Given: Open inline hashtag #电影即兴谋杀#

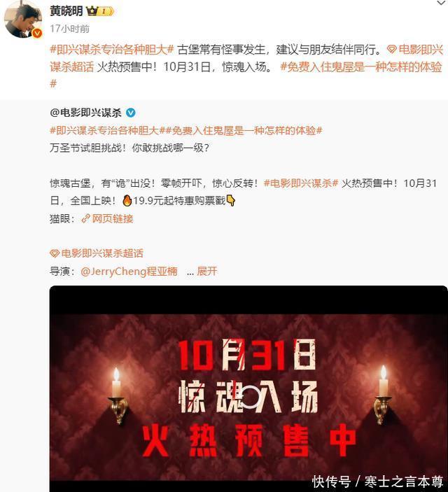Looking at the screenshot, I should (x=301, y=183).
